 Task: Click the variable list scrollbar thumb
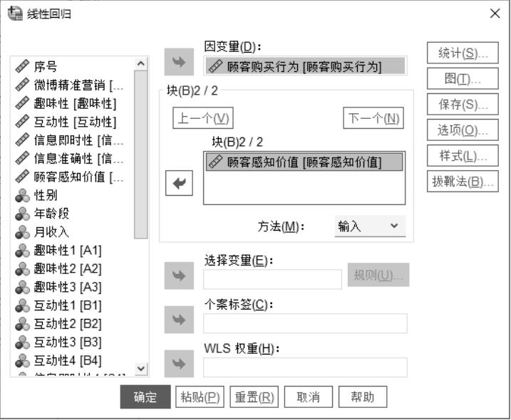tap(141, 154)
